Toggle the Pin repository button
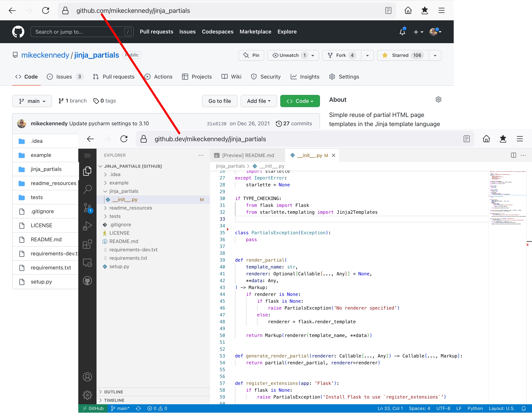532x413 pixels. [x=251, y=55]
